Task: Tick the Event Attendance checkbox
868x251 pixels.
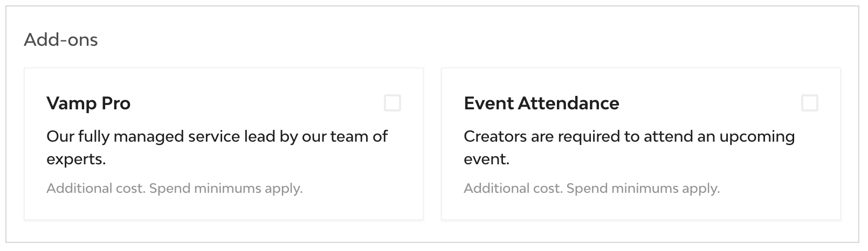Action: click(x=809, y=103)
